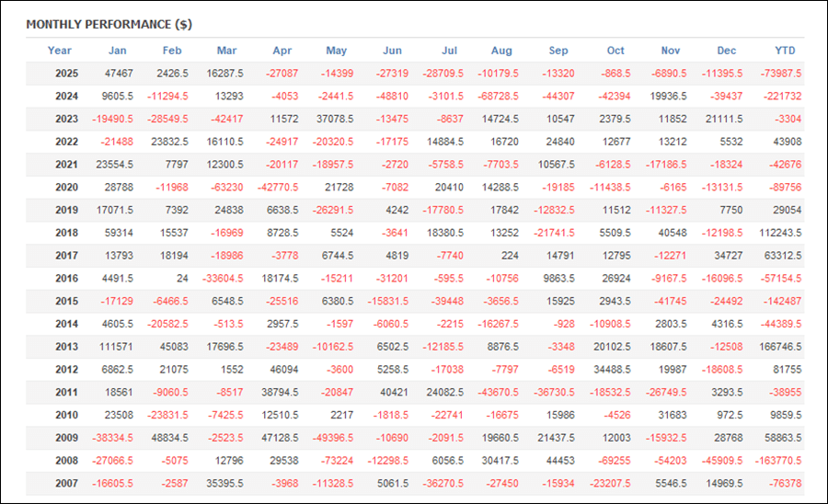Click the Dec column header
This screenshot has width=828, height=504.
coord(727,51)
